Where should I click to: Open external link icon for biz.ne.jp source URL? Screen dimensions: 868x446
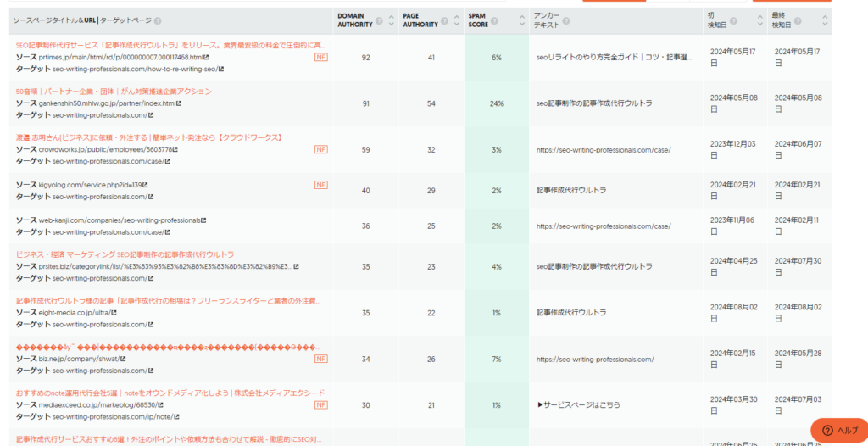[123, 359]
